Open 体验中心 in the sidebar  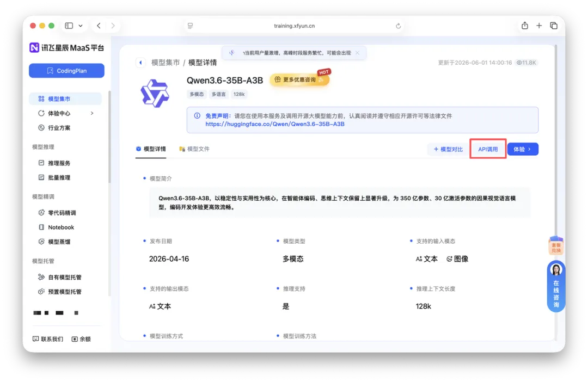pyautogui.click(x=59, y=113)
